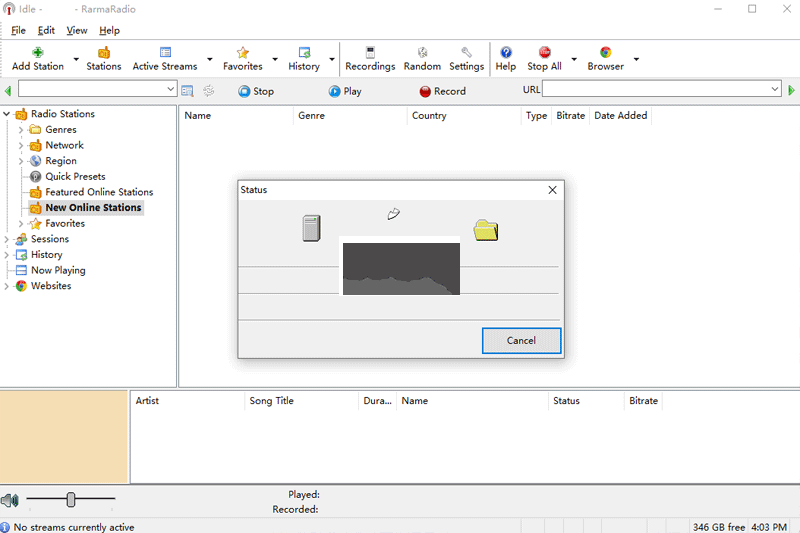800x533 pixels.
Task: Open the Stations list icon
Action: [x=103, y=53]
